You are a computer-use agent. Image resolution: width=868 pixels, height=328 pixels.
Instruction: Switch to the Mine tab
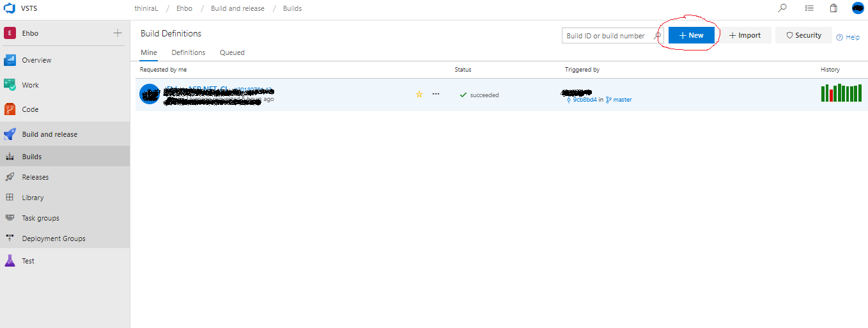click(149, 52)
